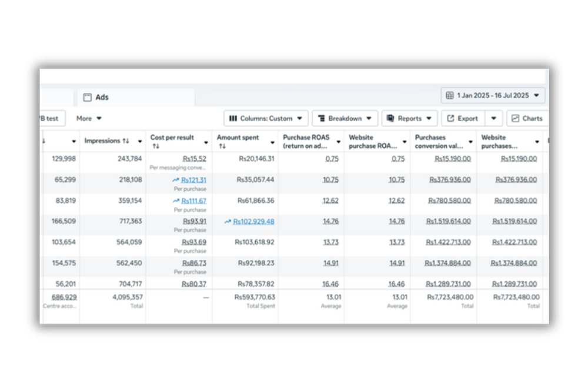Viewport: 588px width, 392px height.
Task: Click trend icon beside Rs102,929.48 amount
Action: 228,222
